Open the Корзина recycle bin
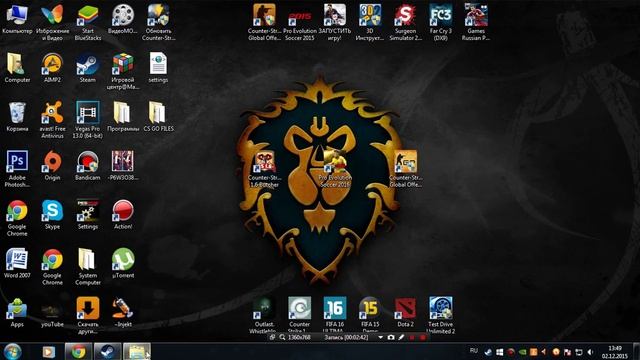This screenshot has width=640, height=360. click(x=17, y=117)
